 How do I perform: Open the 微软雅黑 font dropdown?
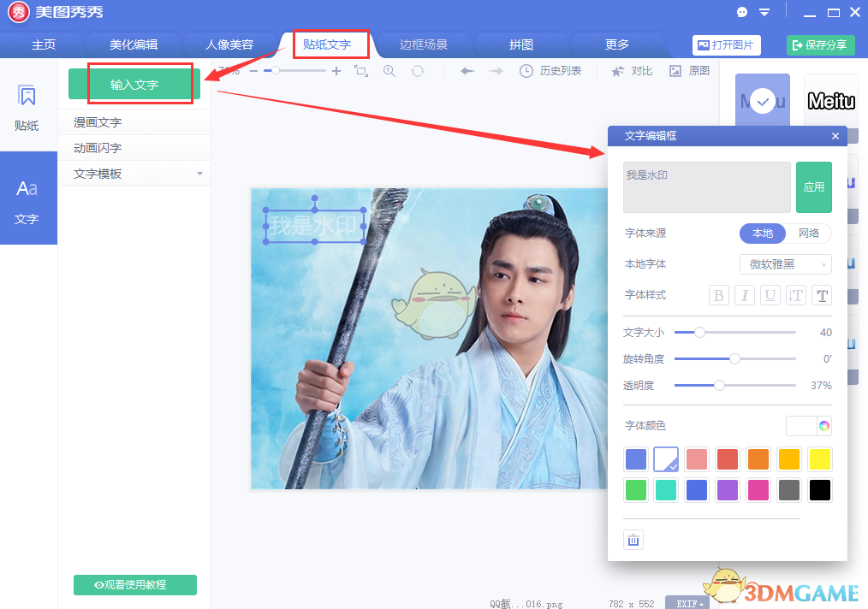pos(785,264)
